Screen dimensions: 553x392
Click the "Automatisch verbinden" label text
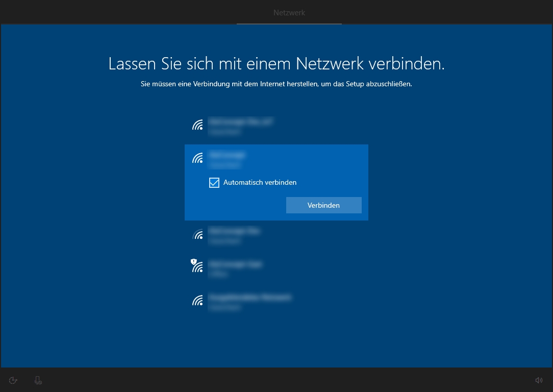tap(260, 183)
